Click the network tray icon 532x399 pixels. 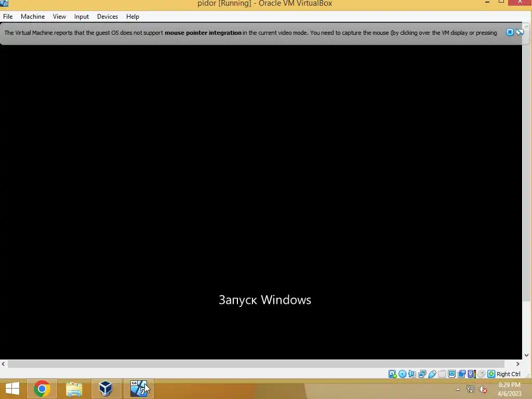pos(470,389)
